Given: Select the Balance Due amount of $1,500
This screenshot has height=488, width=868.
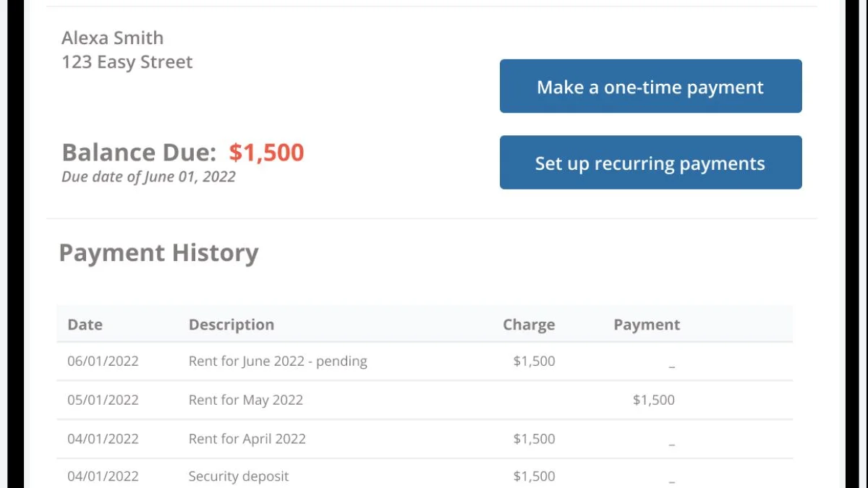Looking at the screenshot, I should (x=267, y=153).
